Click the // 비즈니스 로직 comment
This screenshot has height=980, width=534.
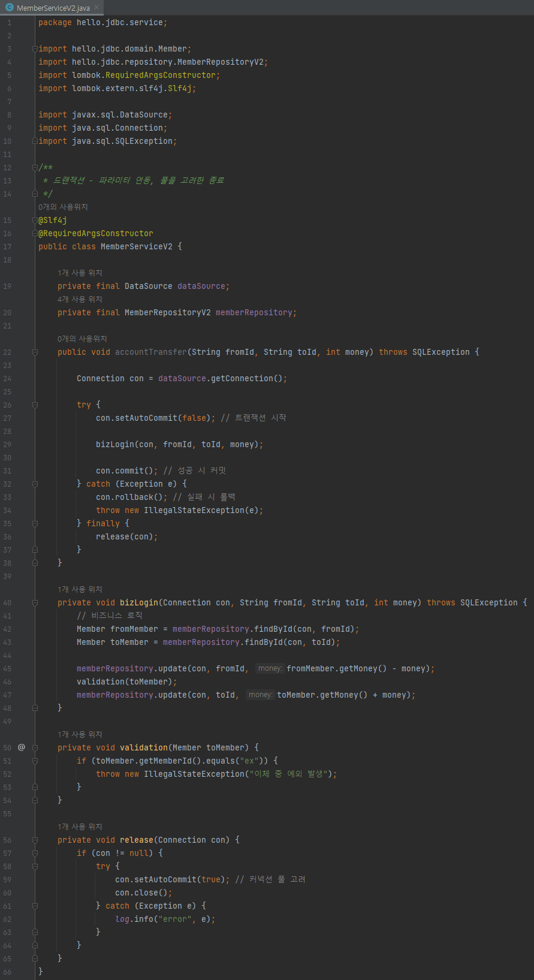click(x=110, y=616)
